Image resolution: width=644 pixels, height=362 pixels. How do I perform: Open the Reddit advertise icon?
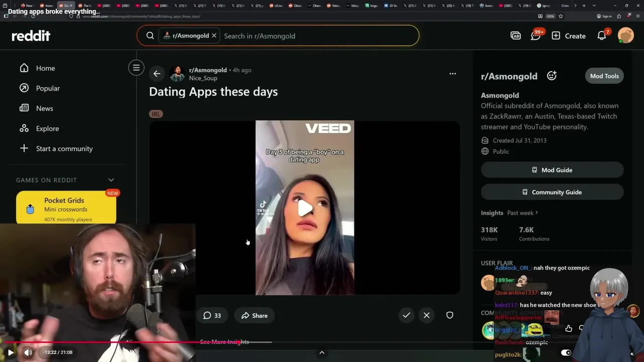pyautogui.click(x=516, y=36)
